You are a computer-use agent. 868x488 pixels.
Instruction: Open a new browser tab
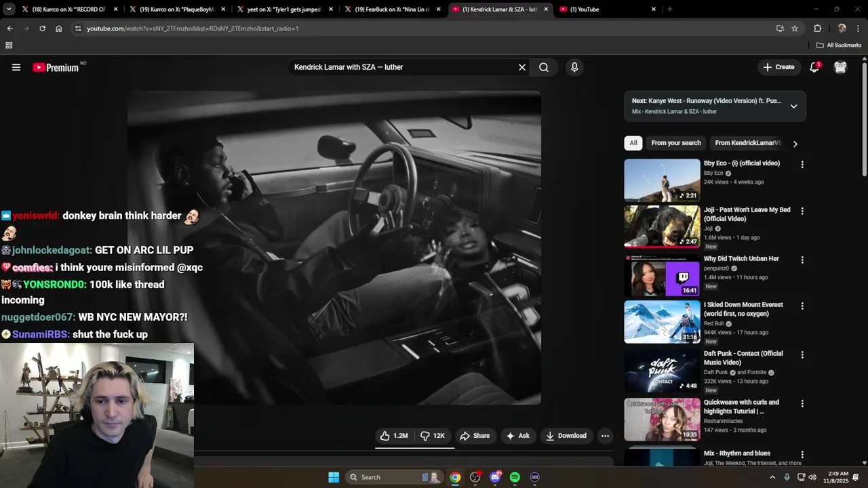[x=670, y=9]
